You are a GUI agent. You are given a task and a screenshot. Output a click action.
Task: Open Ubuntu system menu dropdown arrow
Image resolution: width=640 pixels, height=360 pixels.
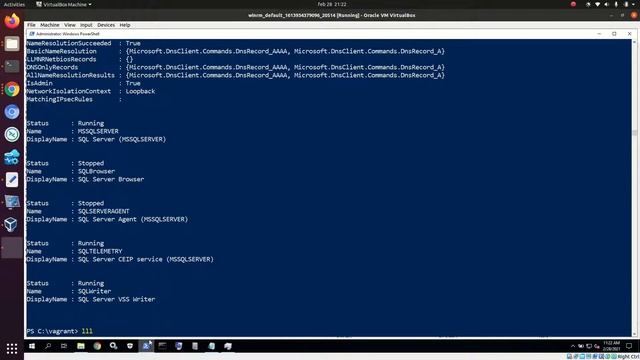point(634,4)
